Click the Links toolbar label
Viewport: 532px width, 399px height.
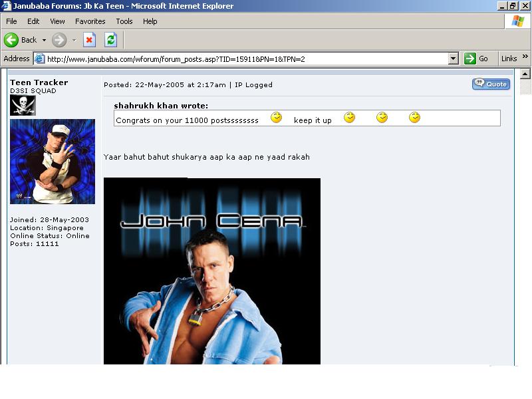[x=509, y=59]
